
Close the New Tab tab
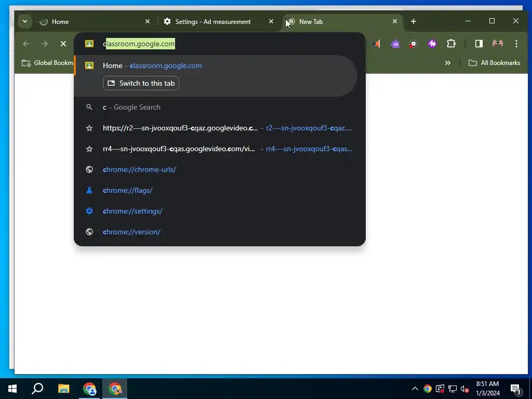pyautogui.click(x=395, y=21)
